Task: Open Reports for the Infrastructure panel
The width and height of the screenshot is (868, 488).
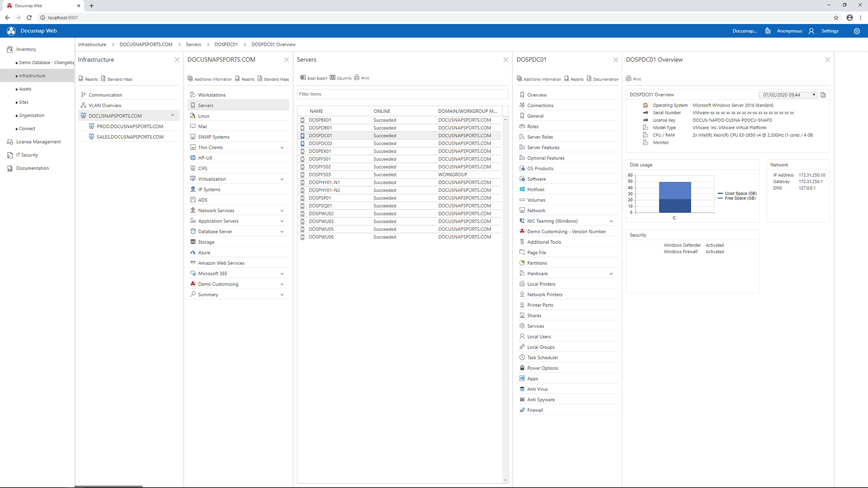Action: click(x=88, y=79)
